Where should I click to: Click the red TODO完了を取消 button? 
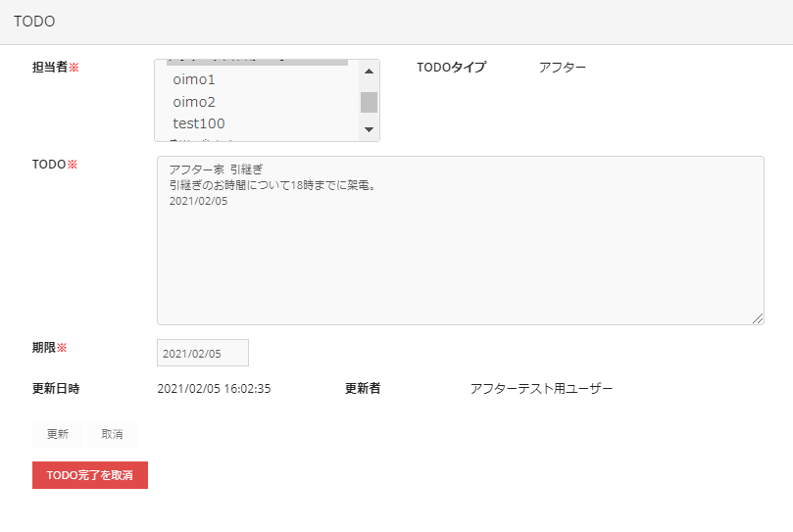90,475
